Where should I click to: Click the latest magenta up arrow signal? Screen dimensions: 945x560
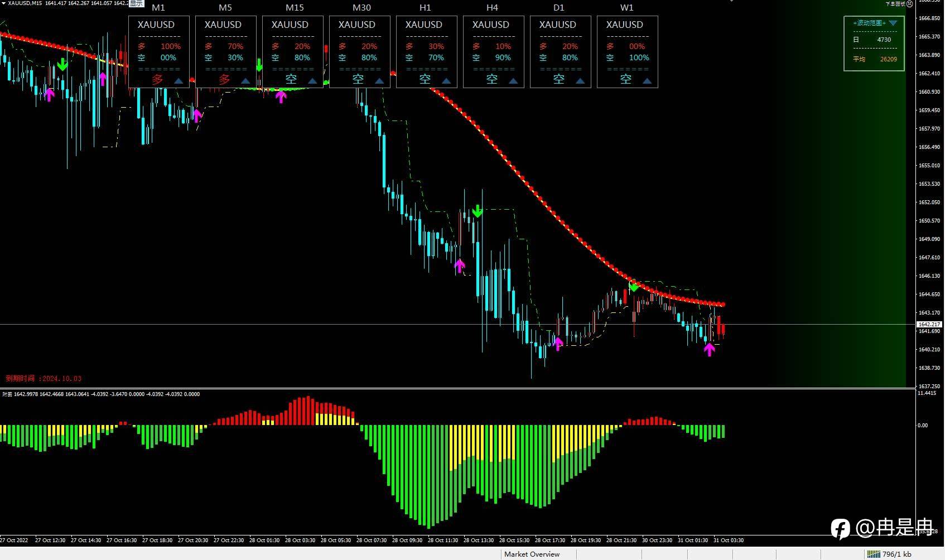(709, 349)
